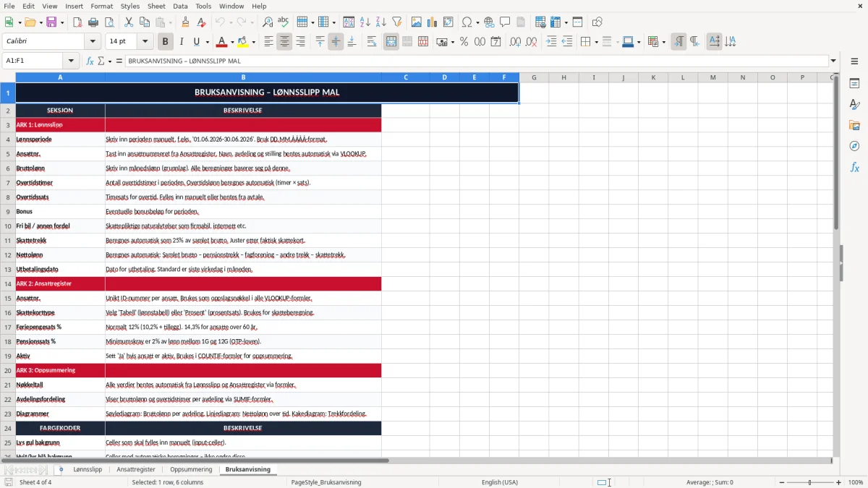Click Function Wizard fx icon
The image size is (868, 488).
point(90,61)
